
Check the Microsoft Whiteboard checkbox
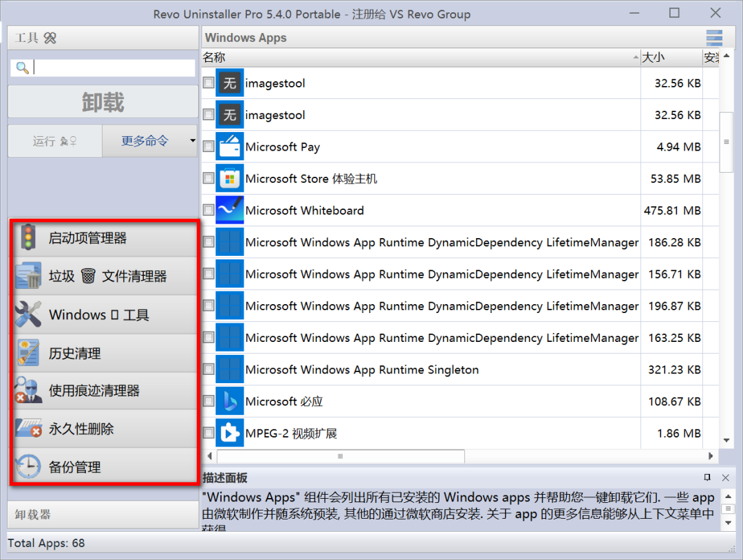coord(208,209)
